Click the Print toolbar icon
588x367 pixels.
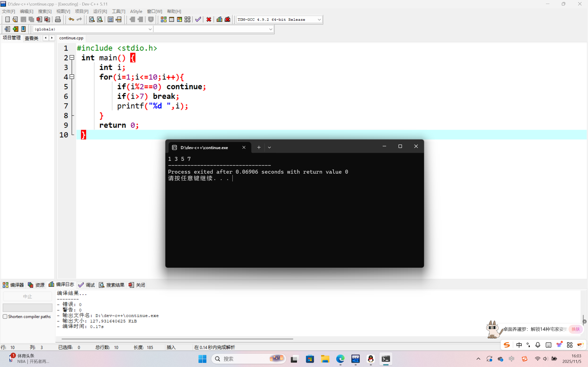coord(58,19)
